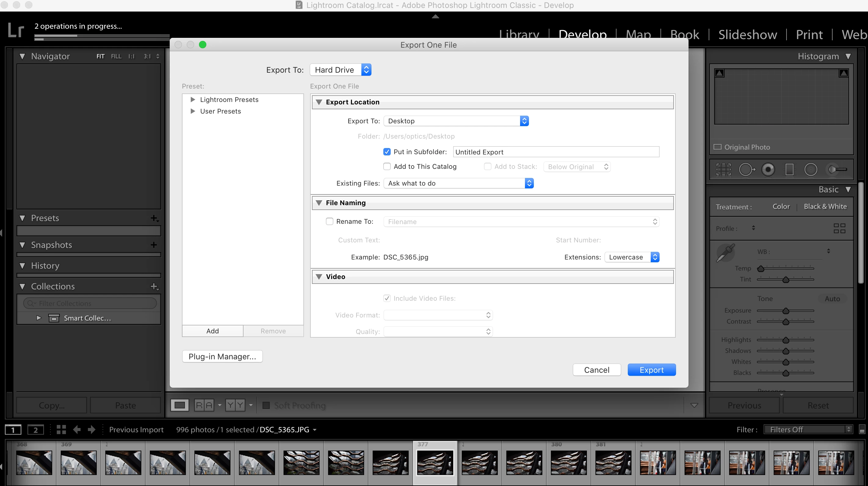Open the Export To Hard Drive dropdown
The height and width of the screenshot is (486, 868).
(341, 70)
